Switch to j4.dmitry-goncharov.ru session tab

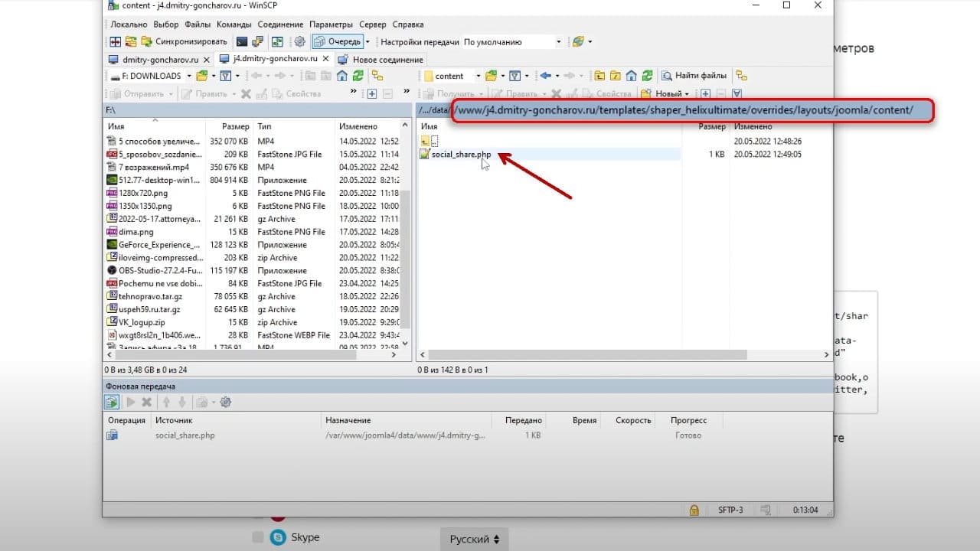274,59
